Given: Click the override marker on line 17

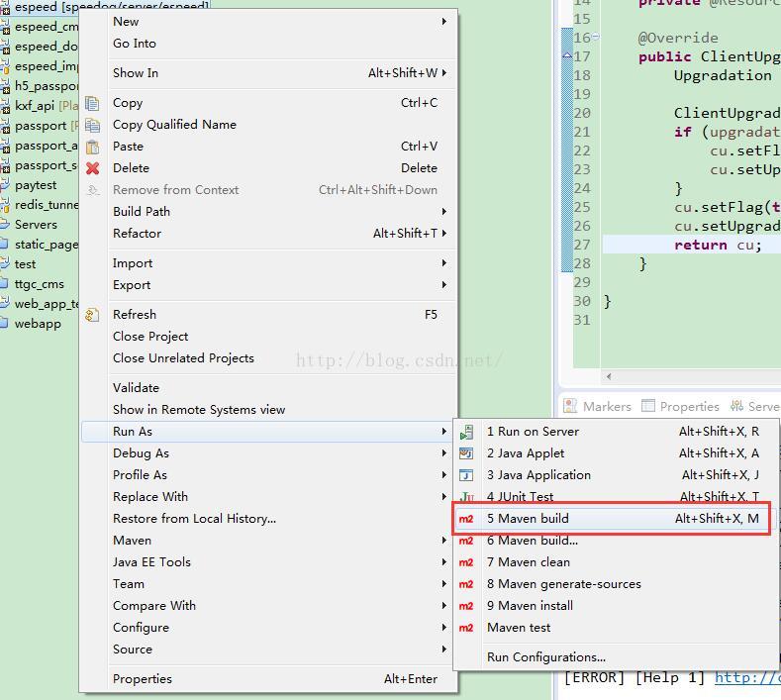Looking at the screenshot, I should [x=567, y=55].
